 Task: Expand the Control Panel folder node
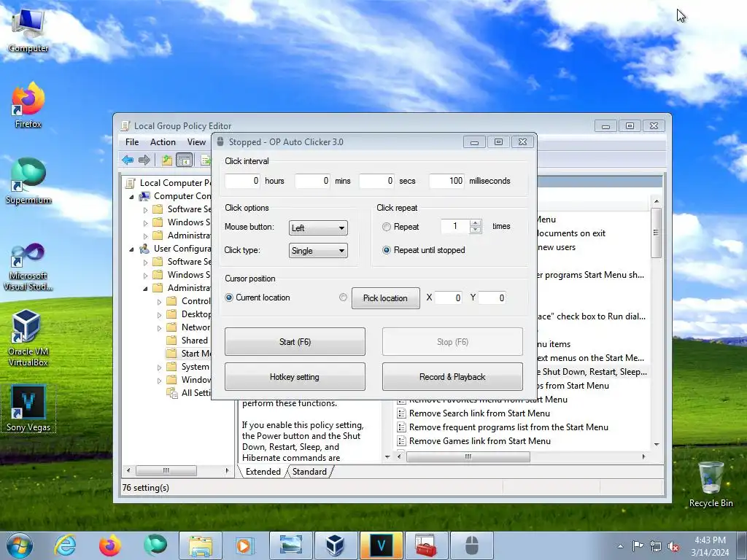(x=160, y=301)
